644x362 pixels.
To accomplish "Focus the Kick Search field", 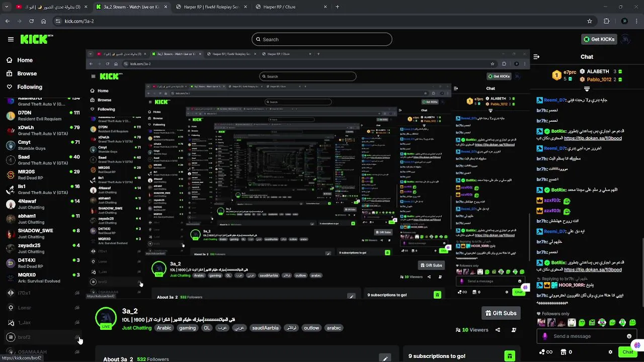I will (322, 39).
